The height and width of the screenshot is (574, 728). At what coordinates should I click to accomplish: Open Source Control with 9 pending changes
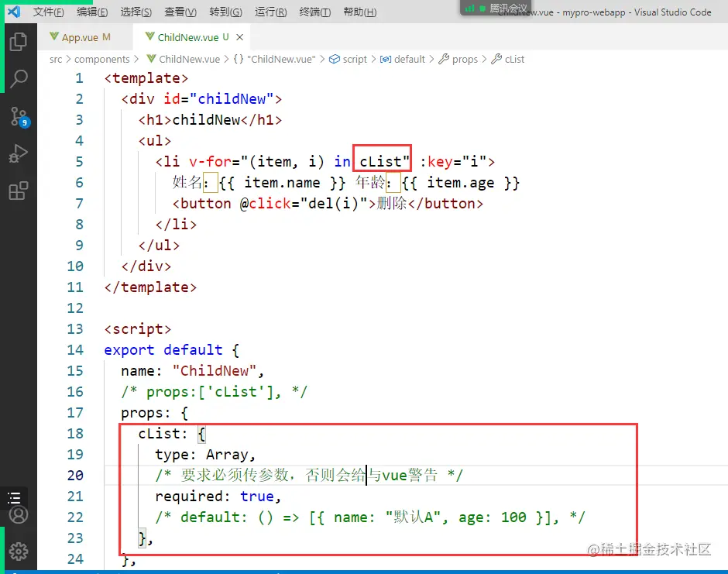tap(19, 117)
